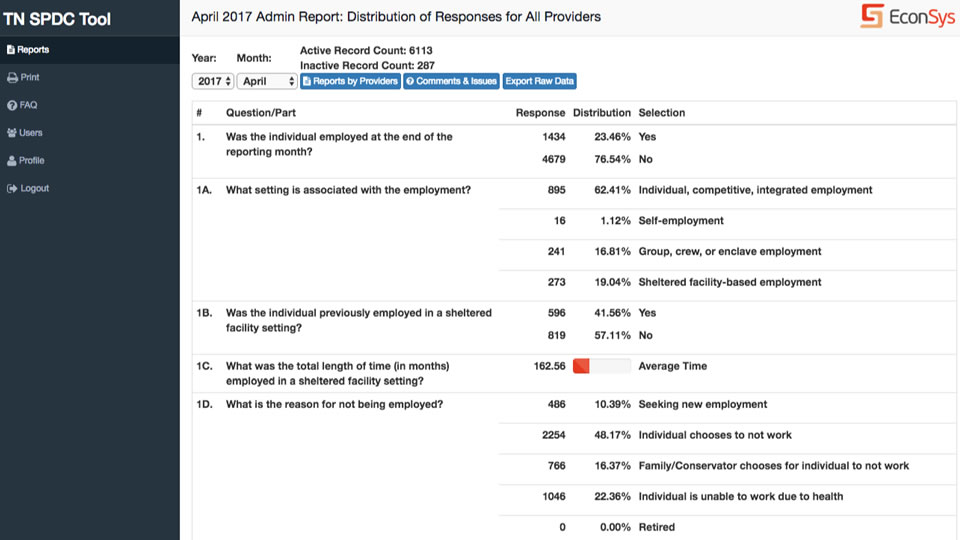Open Comments & Issues button
This screenshot has height=540, width=960.
point(450,81)
